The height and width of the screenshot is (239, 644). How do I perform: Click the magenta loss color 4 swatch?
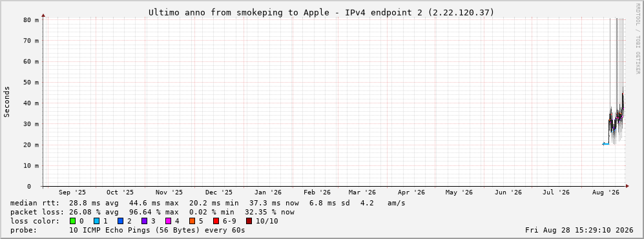click(169, 221)
